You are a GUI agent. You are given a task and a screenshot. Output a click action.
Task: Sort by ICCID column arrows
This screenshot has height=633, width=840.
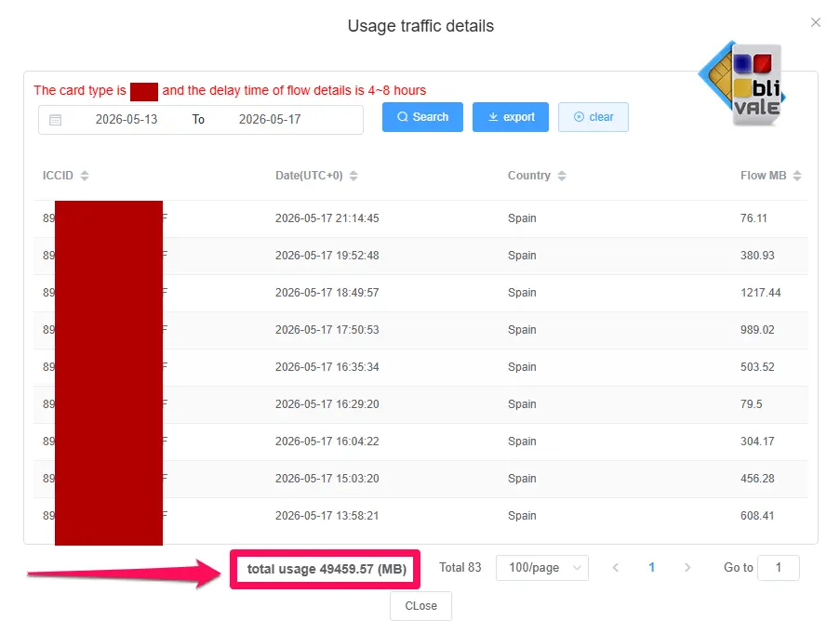pyautogui.click(x=85, y=176)
